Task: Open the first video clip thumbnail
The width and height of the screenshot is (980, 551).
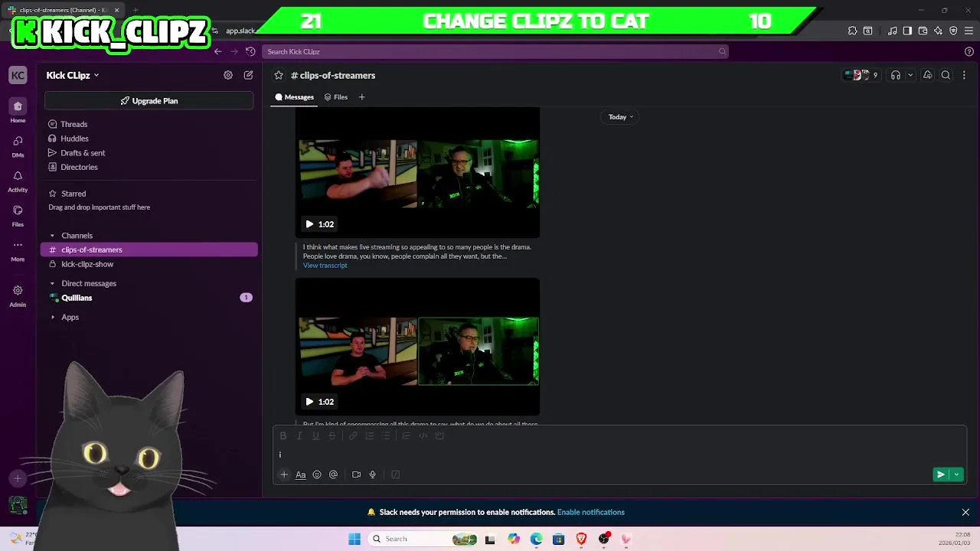Action: [x=418, y=174]
